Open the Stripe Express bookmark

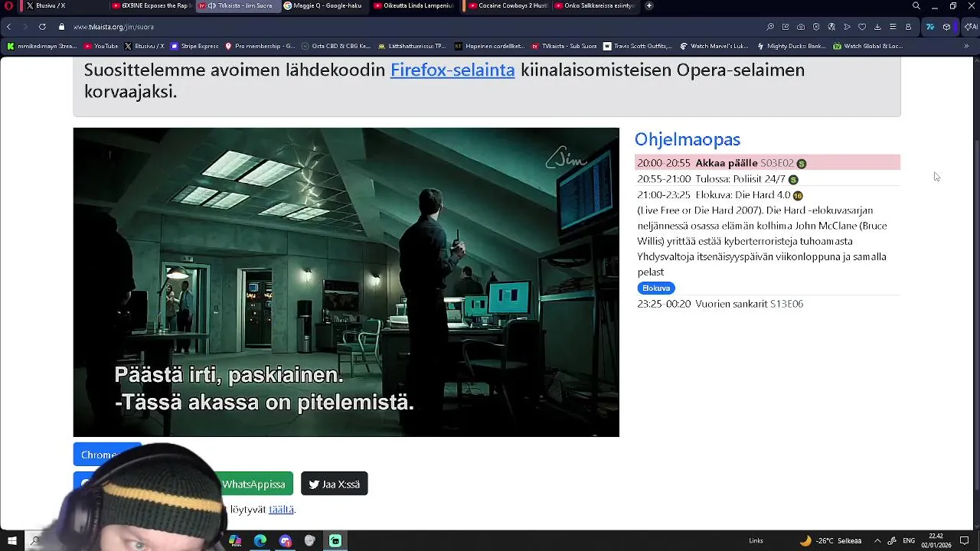coord(194,46)
